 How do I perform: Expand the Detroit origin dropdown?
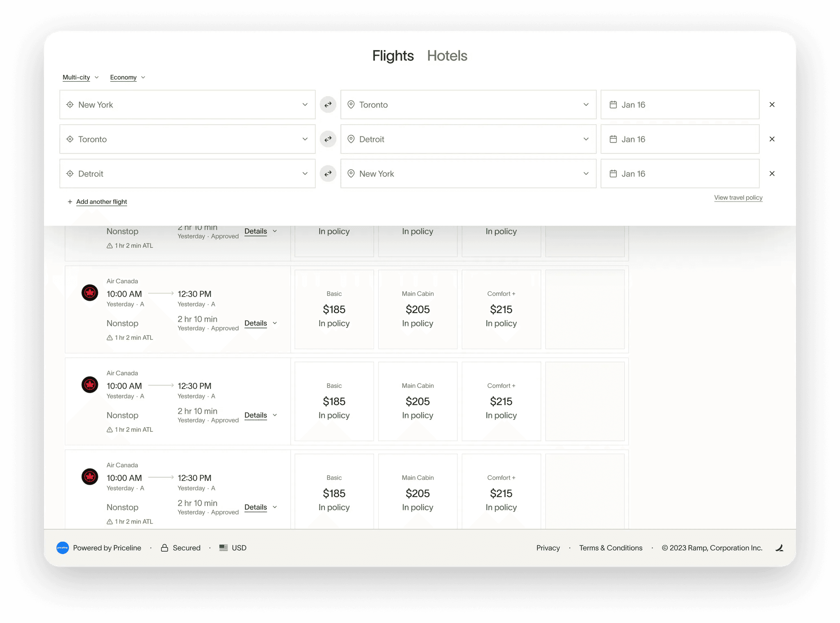[187, 174]
